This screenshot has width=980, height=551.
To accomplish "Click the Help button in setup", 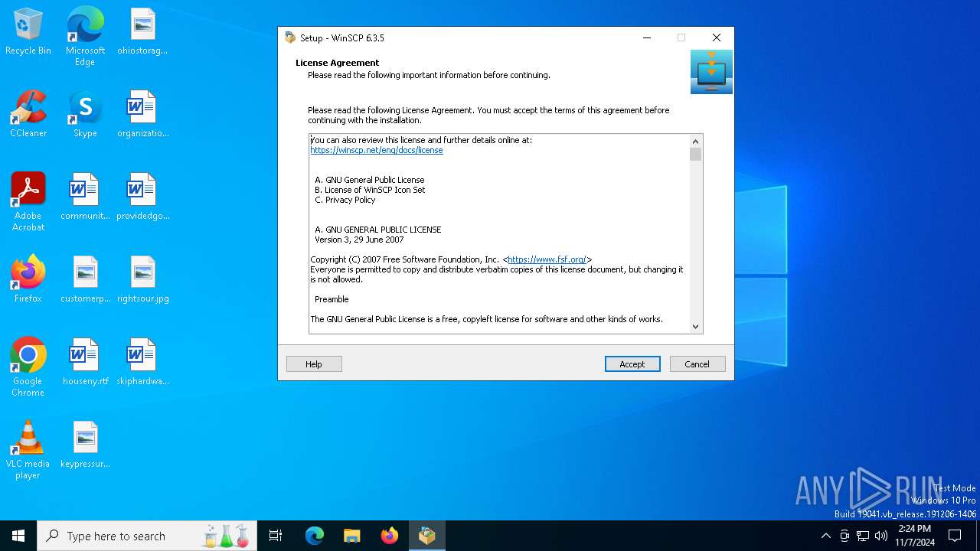I will click(314, 364).
